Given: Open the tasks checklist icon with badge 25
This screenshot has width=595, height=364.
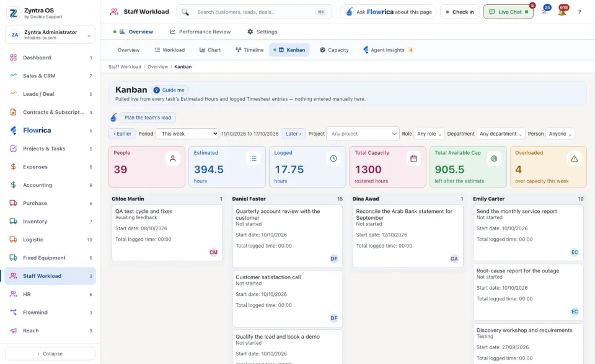Looking at the screenshot, I should [544, 12].
